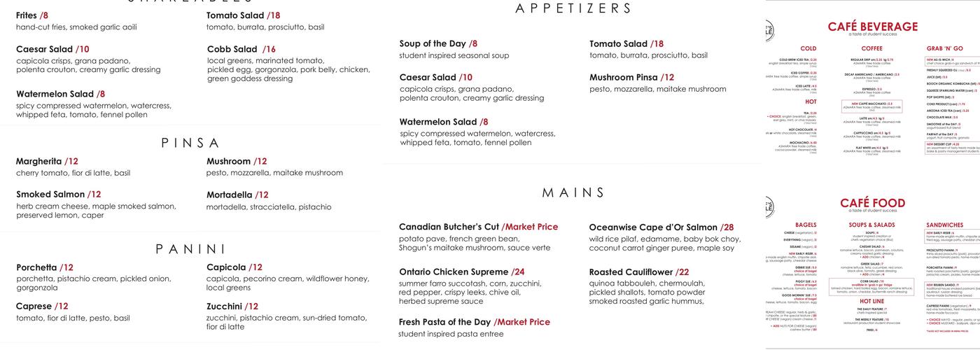Click the MAINS section heading
The width and height of the screenshot is (980, 350).
tap(573, 192)
